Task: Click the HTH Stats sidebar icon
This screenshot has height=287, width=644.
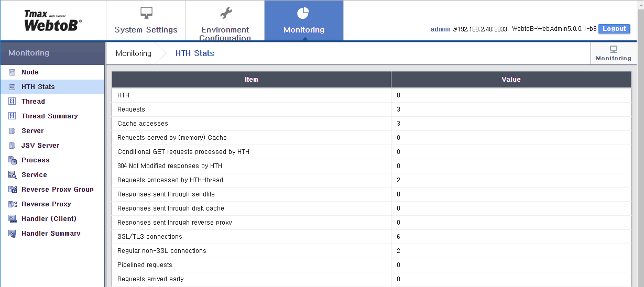Action: (x=13, y=87)
